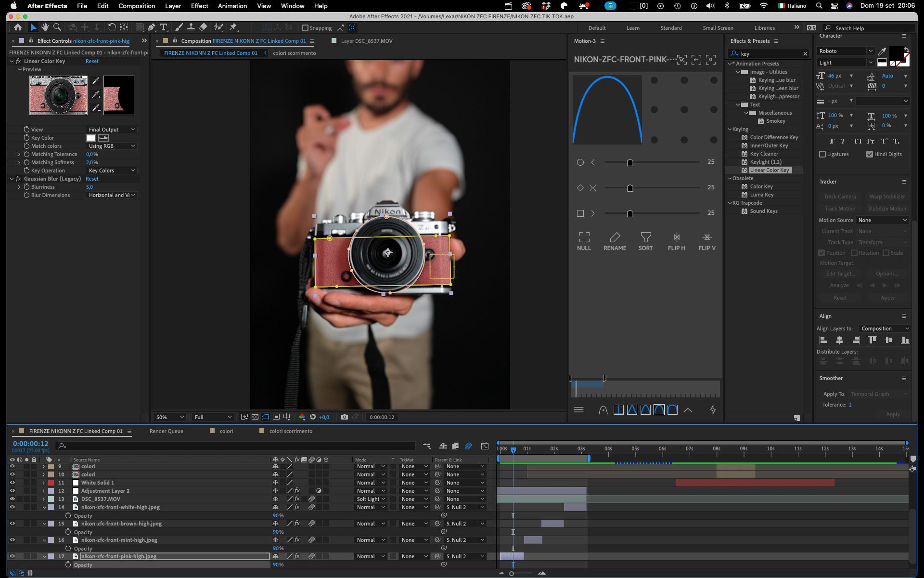Select the Brush tool
924x578 pixels.
tap(179, 27)
